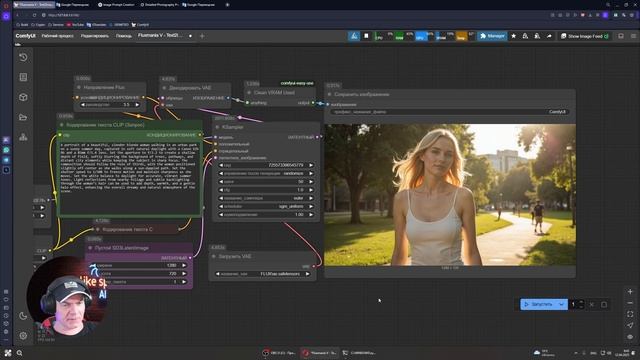Image resolution: width=640 pixels, height=360 pixels.
Task: Click the unload models icon after star
Action: click(525, 36)
